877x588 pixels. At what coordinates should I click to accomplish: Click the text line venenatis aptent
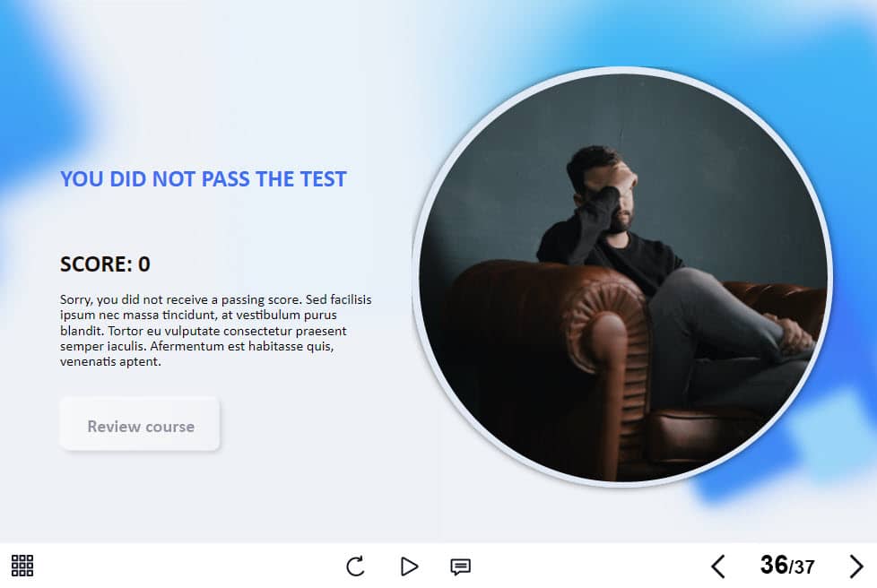110,361
